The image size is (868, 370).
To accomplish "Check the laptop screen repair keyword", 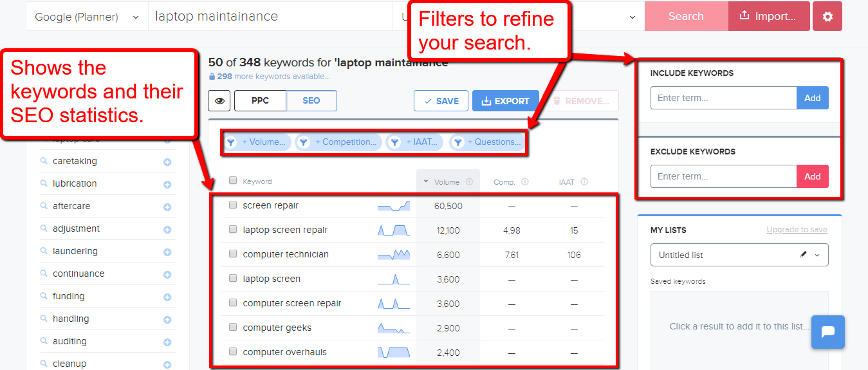I will 233,230.
